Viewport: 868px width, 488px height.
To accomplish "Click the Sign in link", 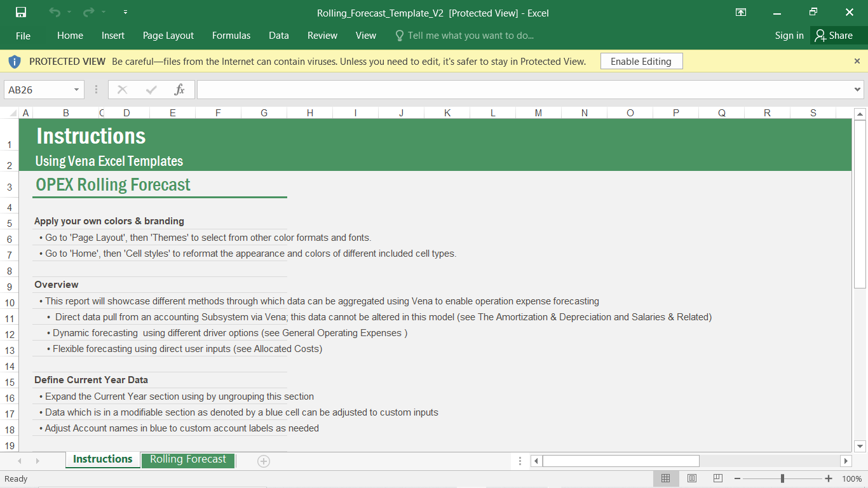I will (789, 36).
